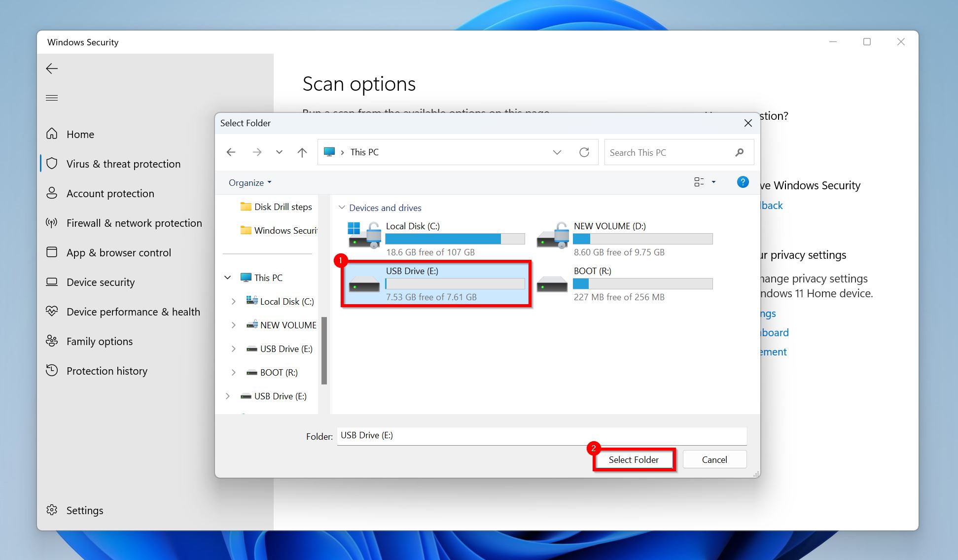Expand BOOT (R:) in the tree
This screenshot has width=958, height=560.
[234, 372]
